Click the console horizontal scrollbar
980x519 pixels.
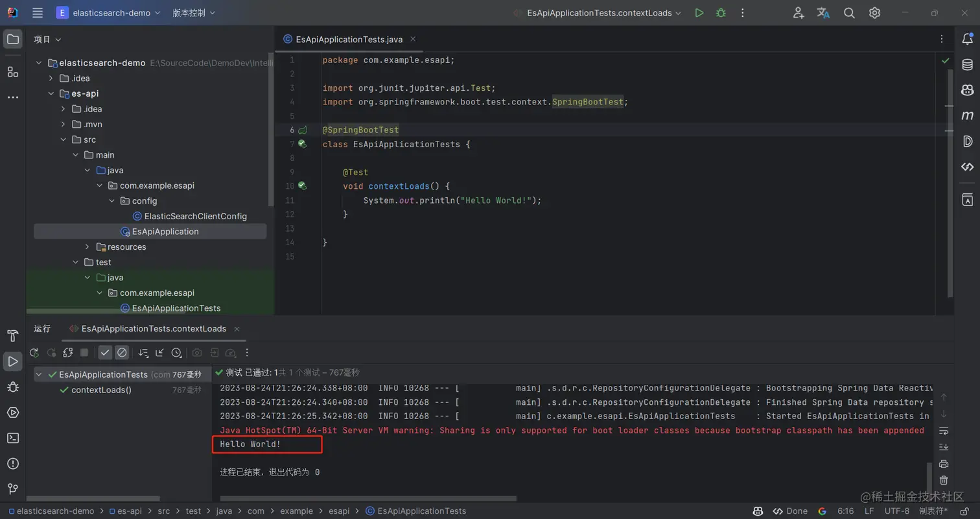tap(368, 499)
